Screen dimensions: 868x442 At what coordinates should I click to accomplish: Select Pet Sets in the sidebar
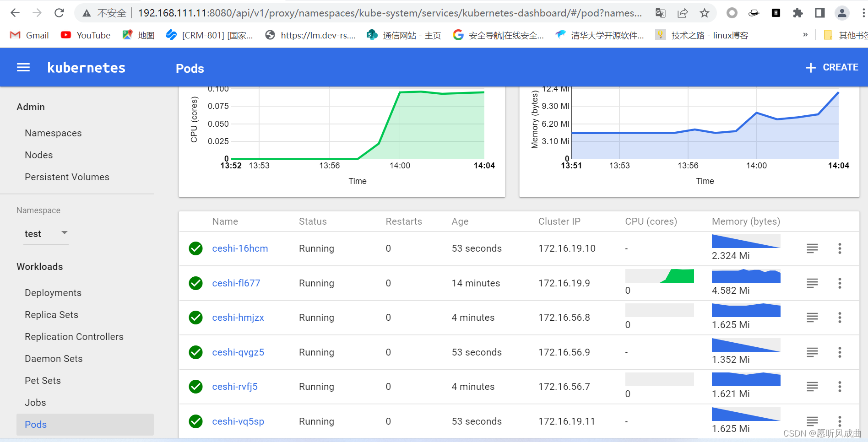pos(43,381)
